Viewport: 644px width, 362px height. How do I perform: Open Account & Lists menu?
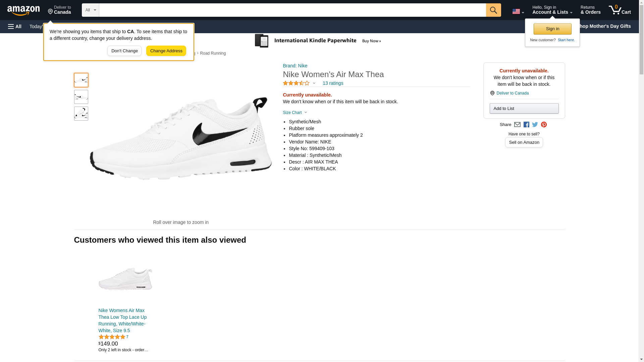(x=552, y=10)
